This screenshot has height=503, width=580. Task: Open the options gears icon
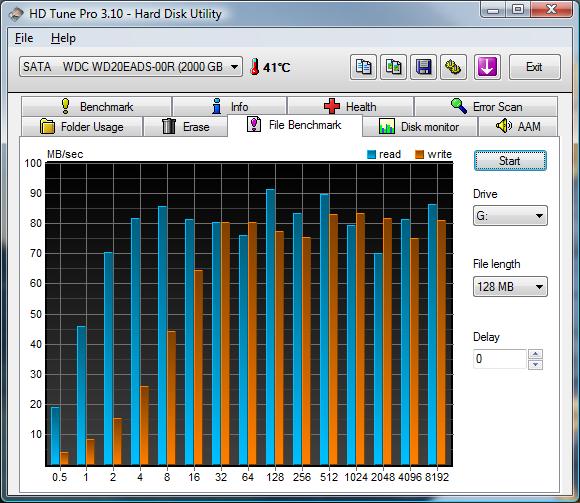tap(453, 67)
